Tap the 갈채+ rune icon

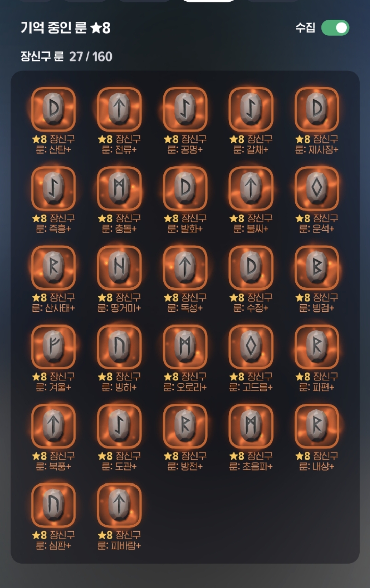(251, 109)
